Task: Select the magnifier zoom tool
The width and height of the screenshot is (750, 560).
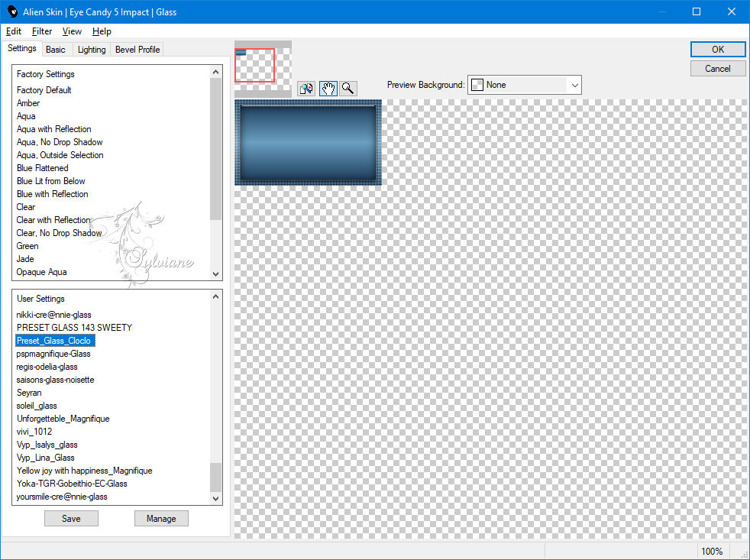Action: [348, 89]
